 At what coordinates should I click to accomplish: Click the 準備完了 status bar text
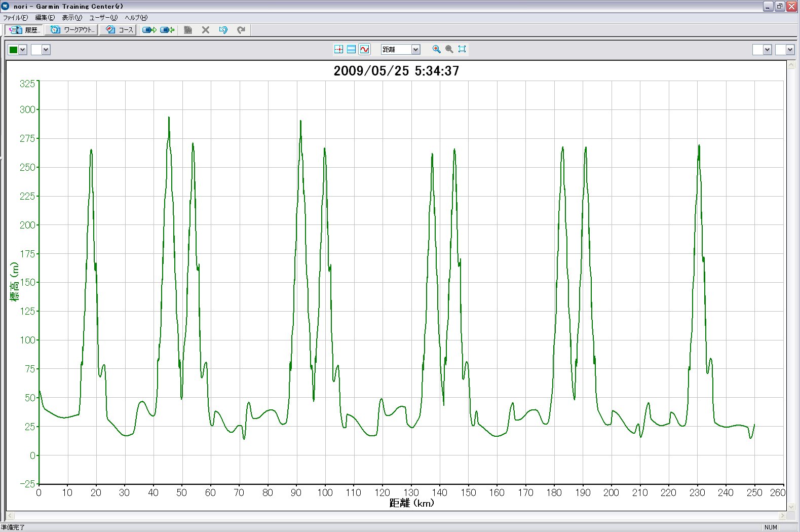(x=13, y=527)
